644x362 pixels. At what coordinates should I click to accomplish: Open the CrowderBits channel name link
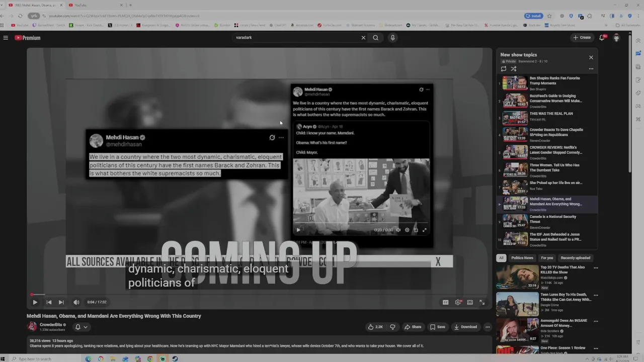pyautogui.click(x=51, y=325)
